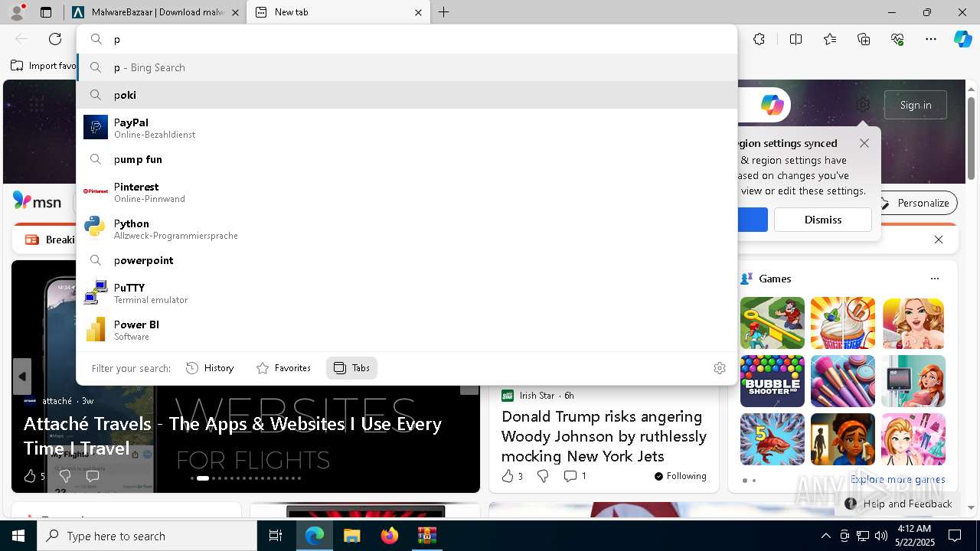Viewport: 980px width, 551px height.
Task: Select the poki suggestion
Action: 407,95
